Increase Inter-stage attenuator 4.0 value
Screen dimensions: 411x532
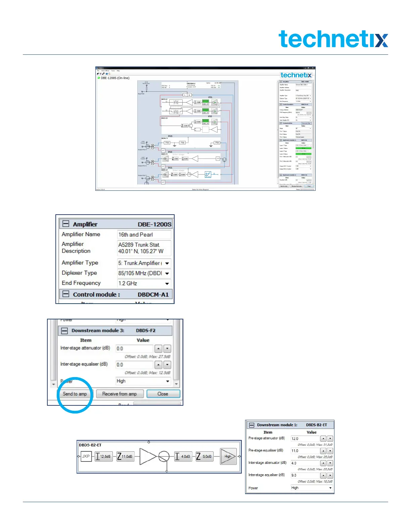323,463
